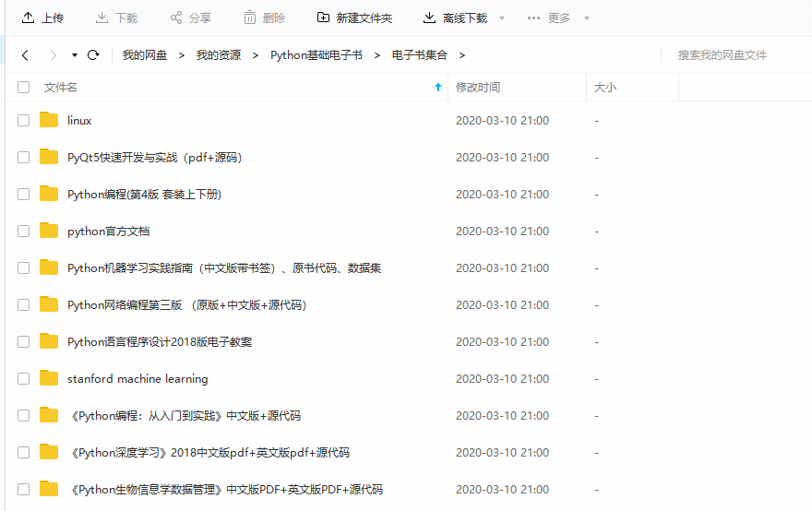The image size is (812, 511).
Task: Sort by 大小 column header
Action: point(605,87)
